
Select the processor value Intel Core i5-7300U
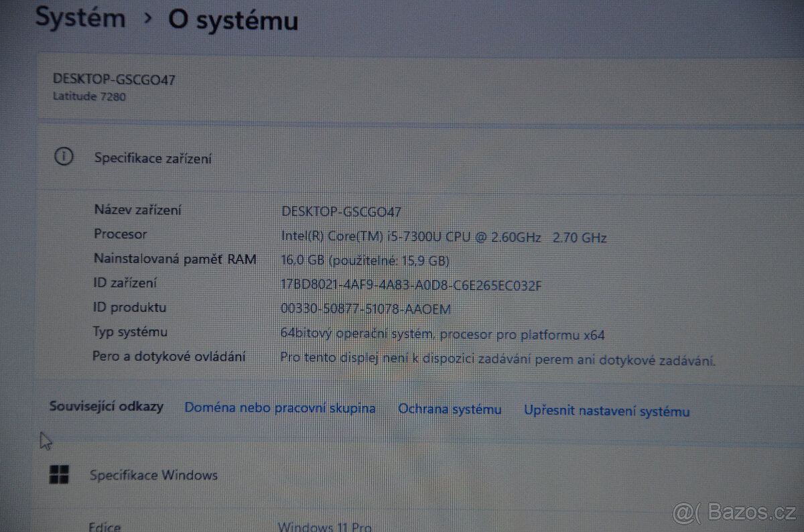444,237
